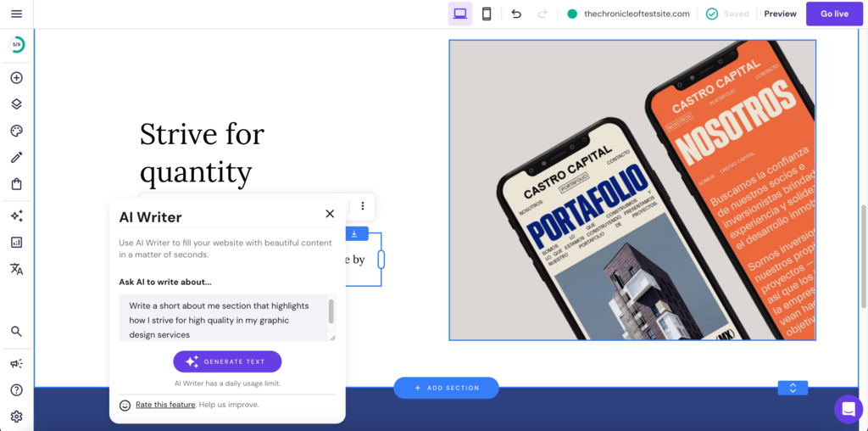Click the Generate Text button
The height and width of the screenshot is (431, 868).
pos(227,361)
